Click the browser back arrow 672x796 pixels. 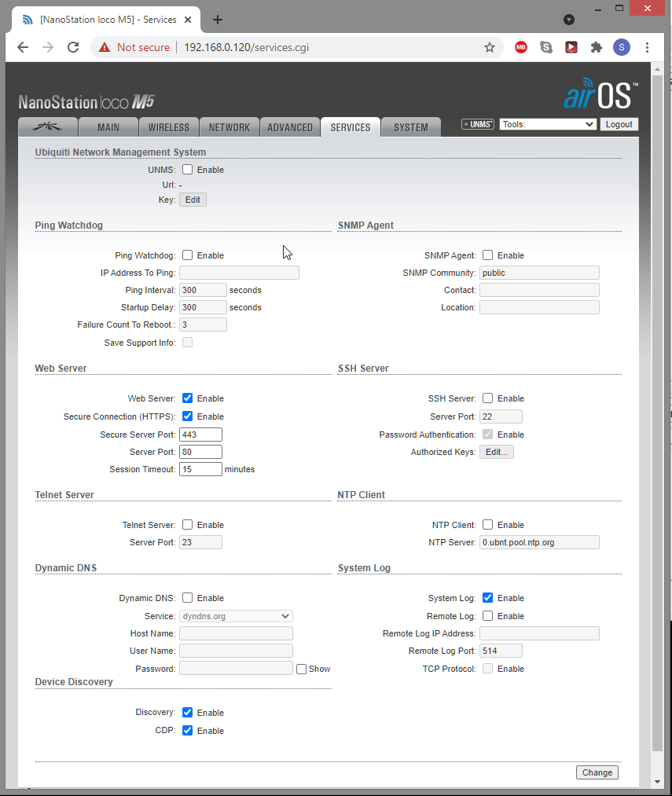23,47
